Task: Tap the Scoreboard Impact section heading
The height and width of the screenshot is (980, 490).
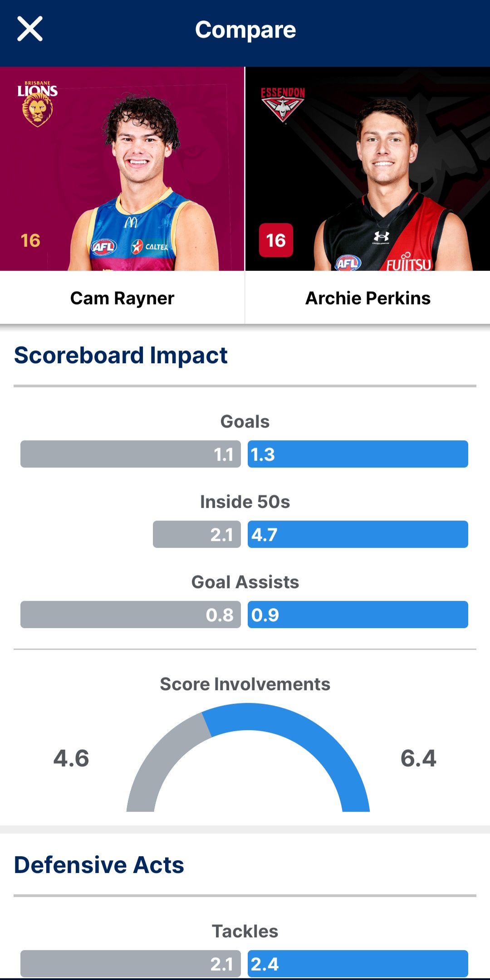Action: 121,355
